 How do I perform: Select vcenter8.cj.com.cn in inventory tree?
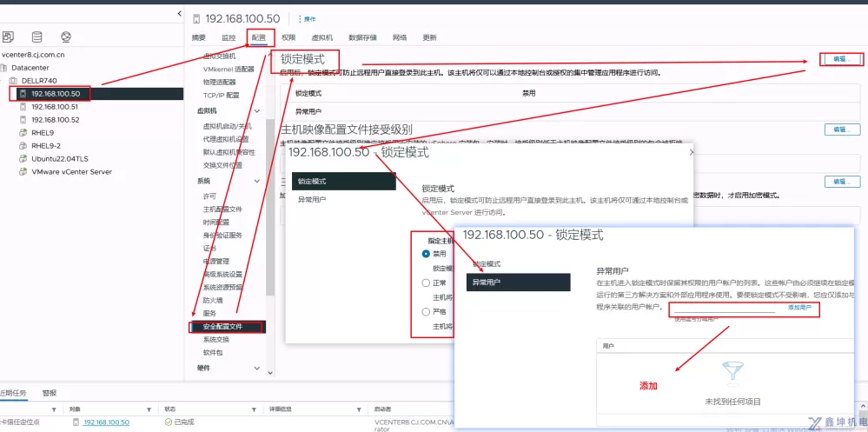pyautogui.click(x=33, y=55)
